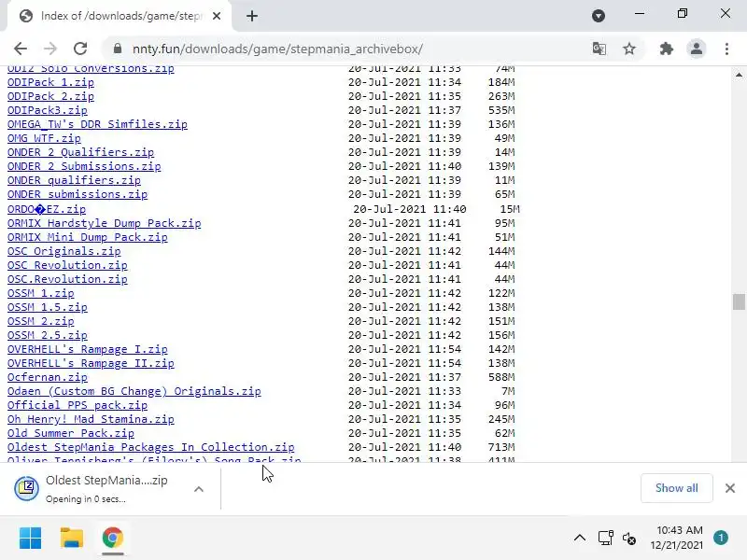Image resolution: width=747 pixels, height=560 pixels.
Task: Download Old Summer Pack.zip
Action: 71,433
